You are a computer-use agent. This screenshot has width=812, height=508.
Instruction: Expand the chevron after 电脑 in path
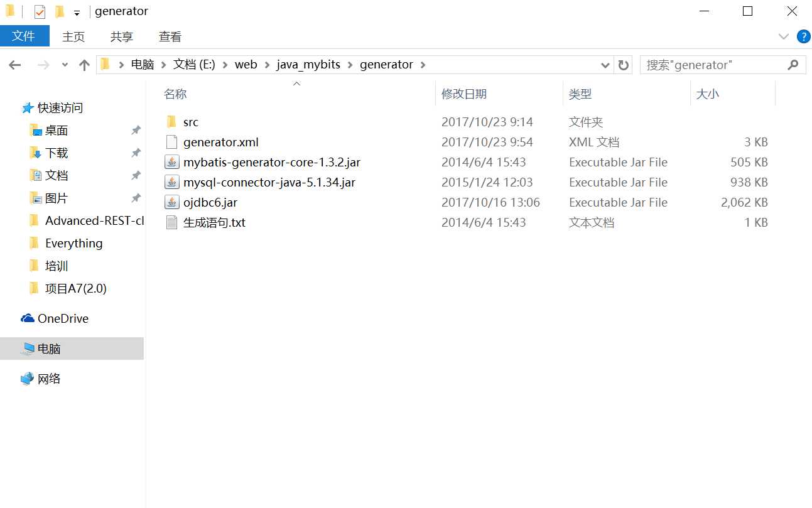click(164, 65)
